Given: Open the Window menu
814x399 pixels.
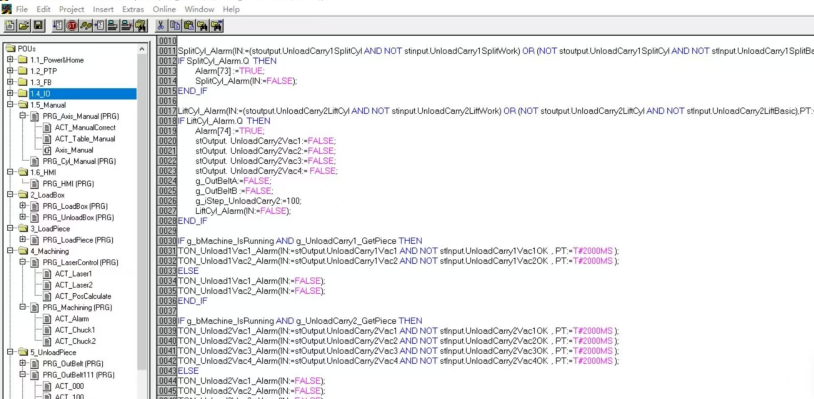Looking at the screenshot, I should click(199, 9).
